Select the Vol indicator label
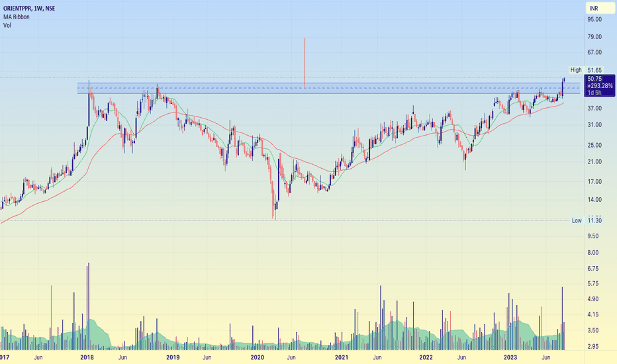Screen dimensions: 617x364 [7, 26]
